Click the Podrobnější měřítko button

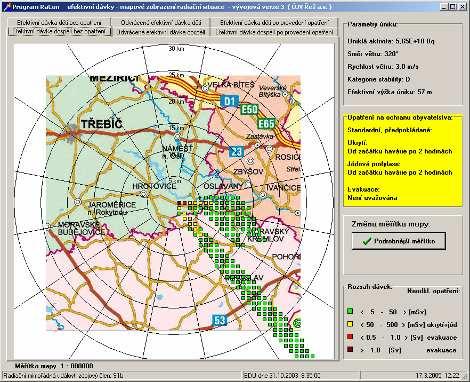pos(399,241)
